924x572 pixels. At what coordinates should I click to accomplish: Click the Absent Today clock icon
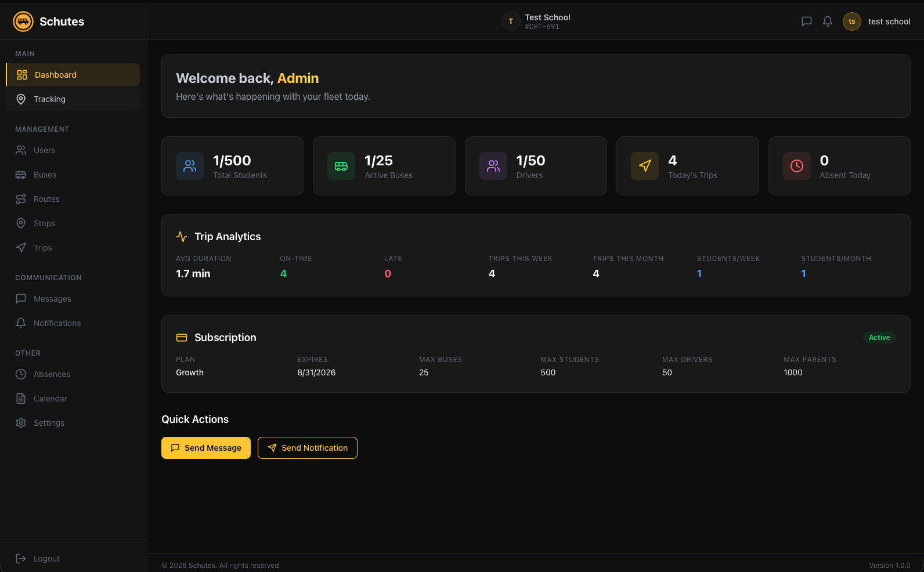click(x=797, y=166)
